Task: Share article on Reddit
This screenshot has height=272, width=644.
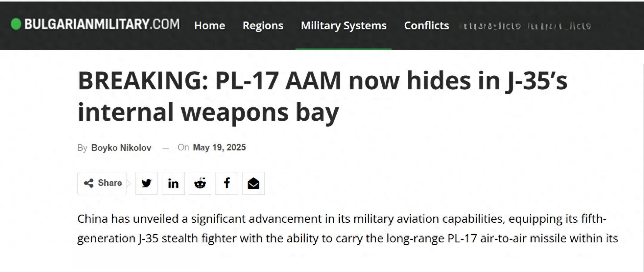Action: [200, 183]
